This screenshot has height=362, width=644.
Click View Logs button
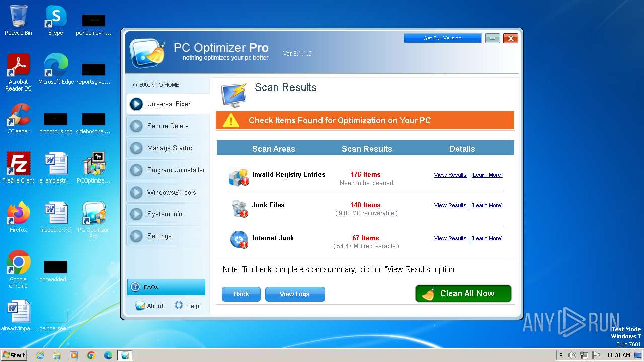point(295,294)
